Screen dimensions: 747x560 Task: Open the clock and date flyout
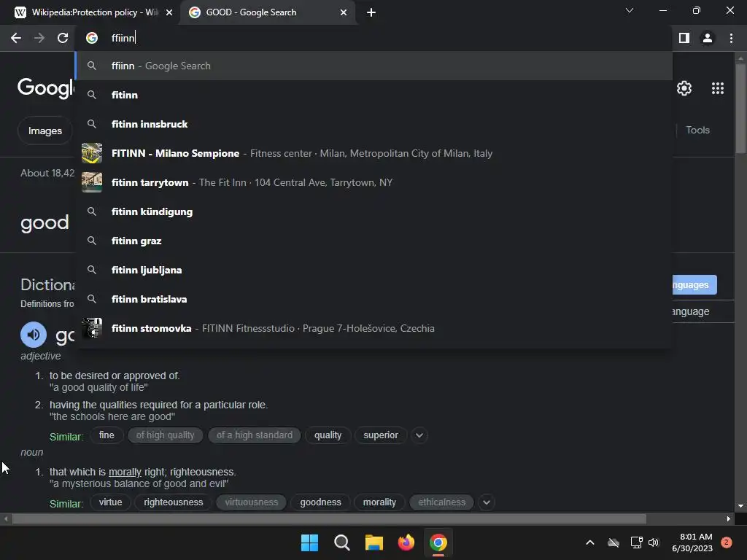point(692,542)
